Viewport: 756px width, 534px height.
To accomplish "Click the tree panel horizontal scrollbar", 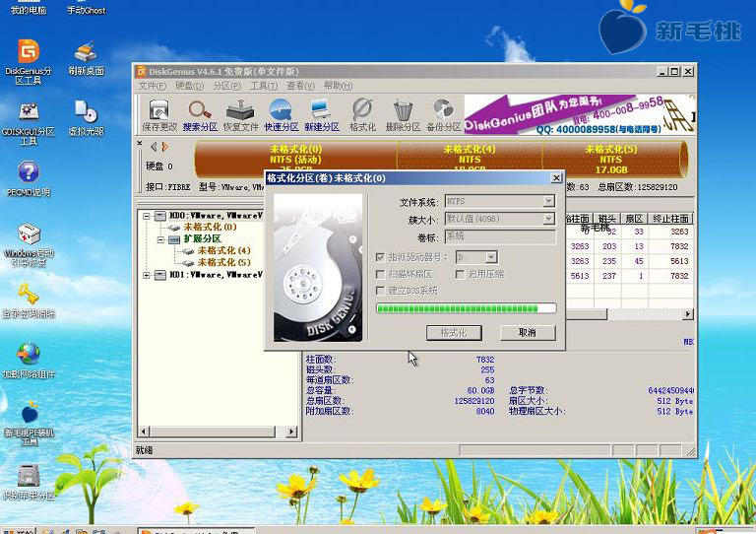I will [x=216, y=432].
